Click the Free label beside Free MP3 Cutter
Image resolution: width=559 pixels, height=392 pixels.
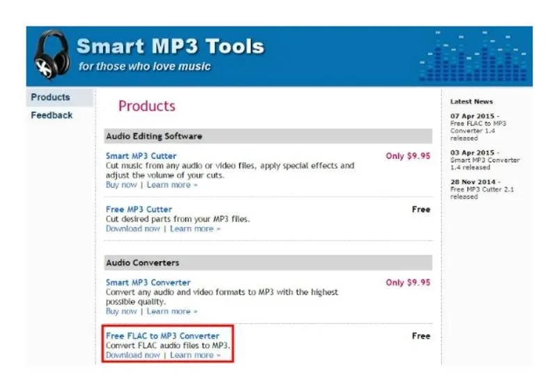click(x=421, y=210)
